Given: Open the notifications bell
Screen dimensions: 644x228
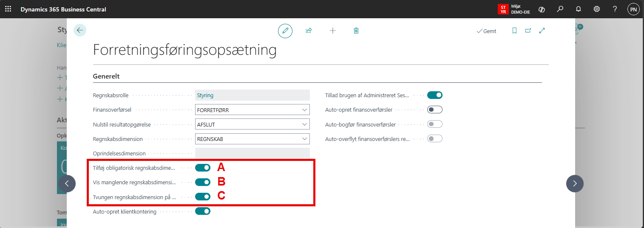Looking at the screenshot, I should (579, 9).
